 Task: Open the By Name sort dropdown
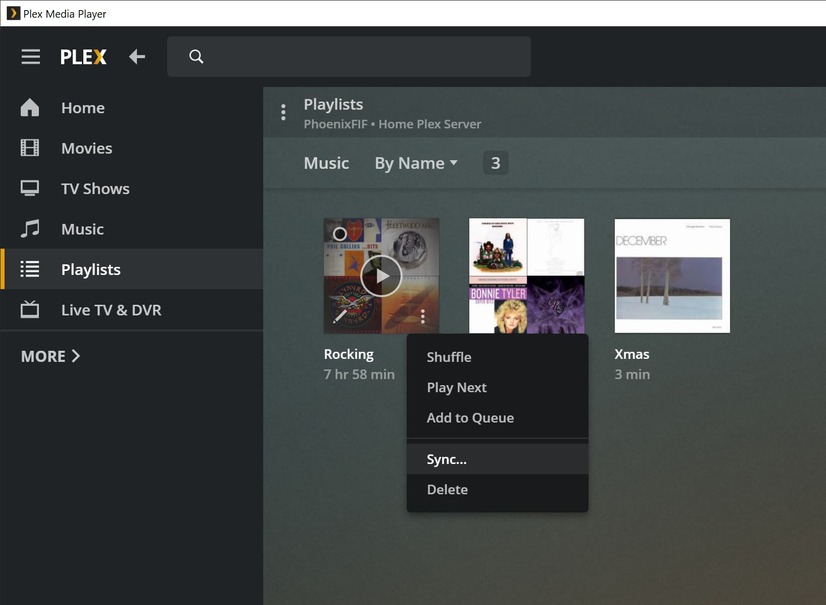tap(416, 163)
